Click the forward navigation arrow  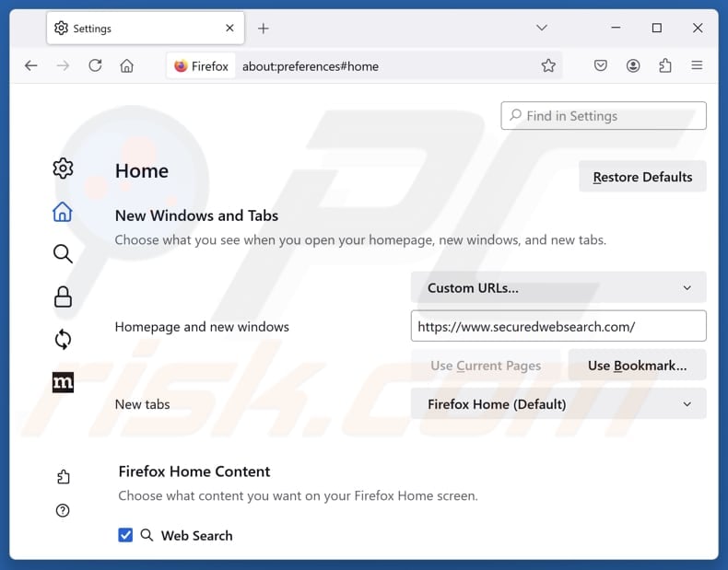[x=63, y=66]
